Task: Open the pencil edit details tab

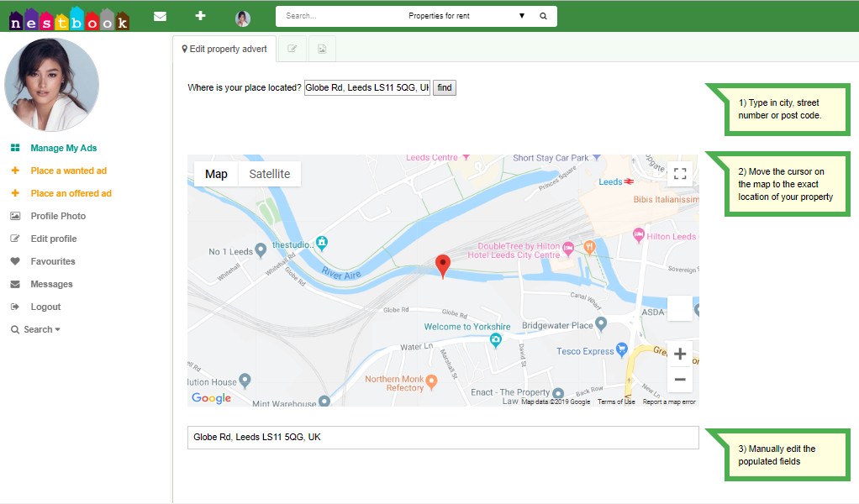Action: coord(292,49)
